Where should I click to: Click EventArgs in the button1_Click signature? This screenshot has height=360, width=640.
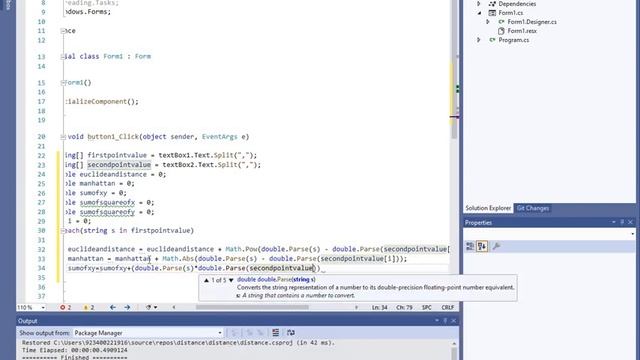coord(219,137)
